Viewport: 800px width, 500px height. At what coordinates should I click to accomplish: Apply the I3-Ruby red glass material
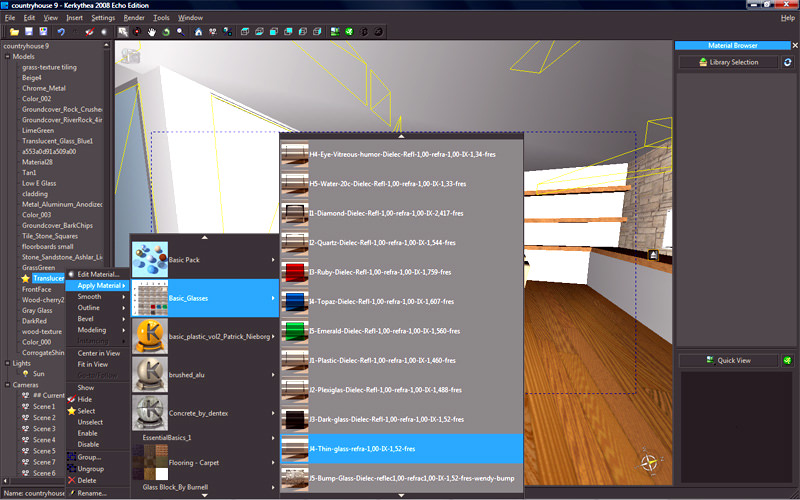402,272
